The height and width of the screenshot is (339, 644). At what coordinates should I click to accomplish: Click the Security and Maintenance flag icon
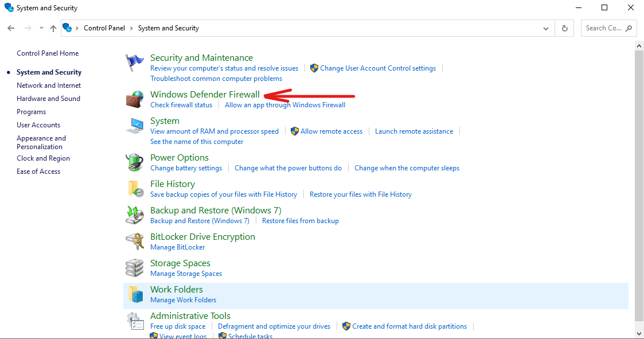135,63
